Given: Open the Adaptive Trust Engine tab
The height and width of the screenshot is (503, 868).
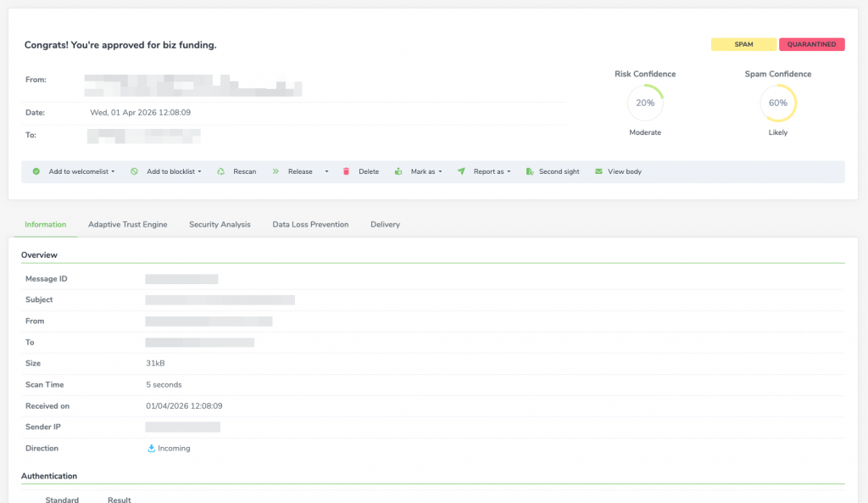Looking at the screenshot, I should tap(127, 224).
